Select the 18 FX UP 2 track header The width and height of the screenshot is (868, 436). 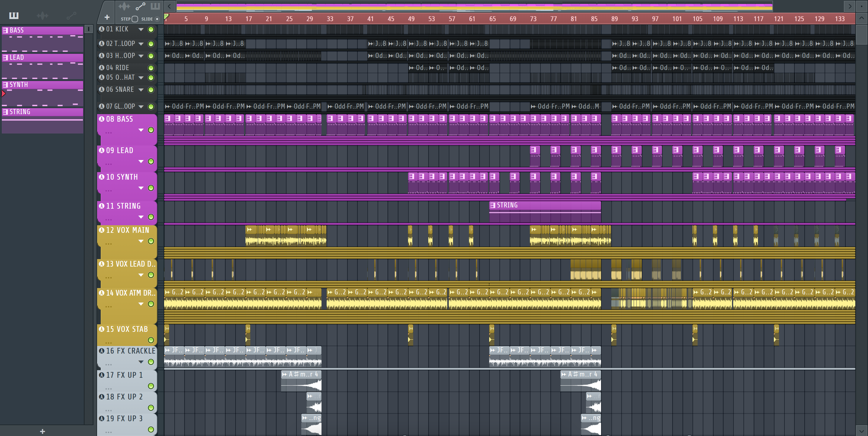(x=127, y=402)
